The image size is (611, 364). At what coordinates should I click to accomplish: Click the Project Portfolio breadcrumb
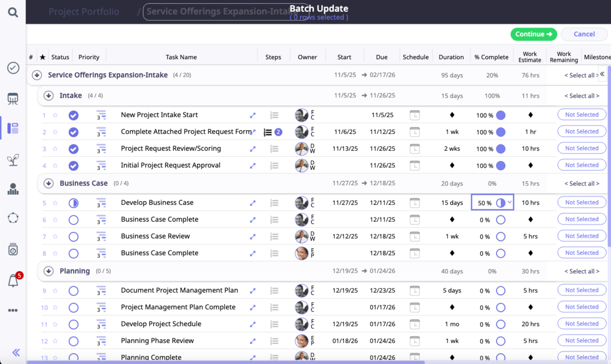pos(84,11)
